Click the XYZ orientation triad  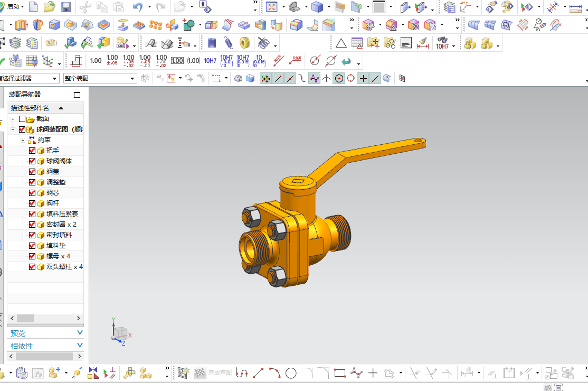click(x=121, y=332)
